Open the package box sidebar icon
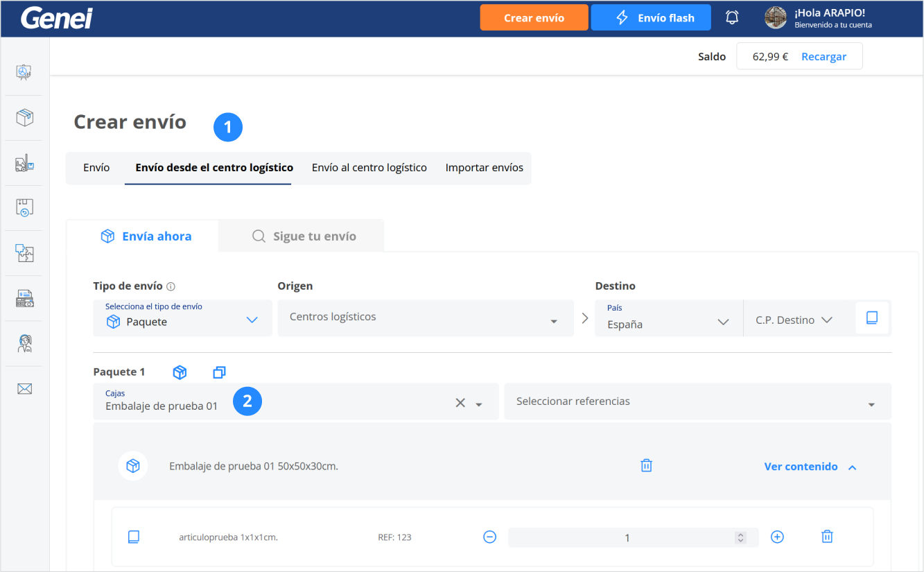The image size is (924, 572). click(25, 117)
